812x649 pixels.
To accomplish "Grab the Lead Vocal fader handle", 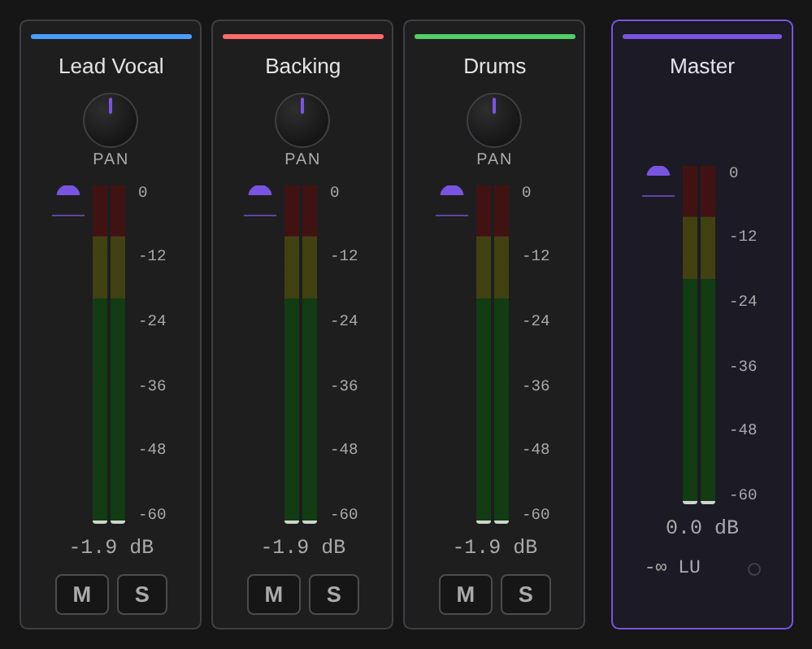I will pos(68,190).
